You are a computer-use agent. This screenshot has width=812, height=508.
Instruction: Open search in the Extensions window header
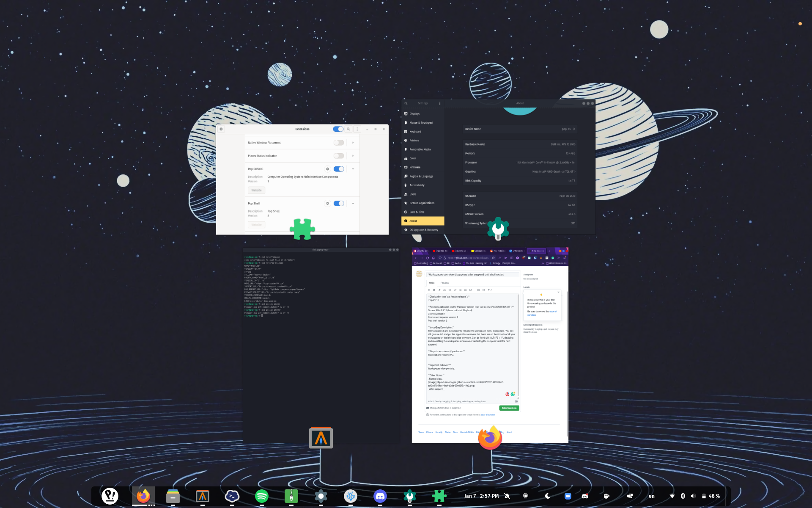[x=348, y=129]
